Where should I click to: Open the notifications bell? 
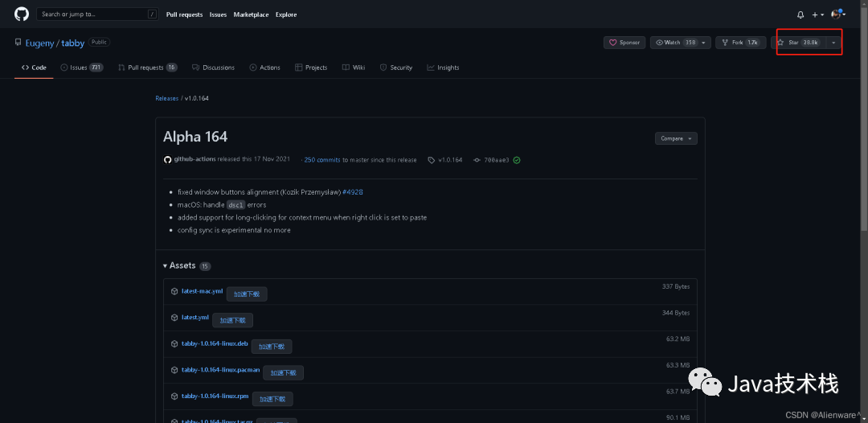coord(800,15)
